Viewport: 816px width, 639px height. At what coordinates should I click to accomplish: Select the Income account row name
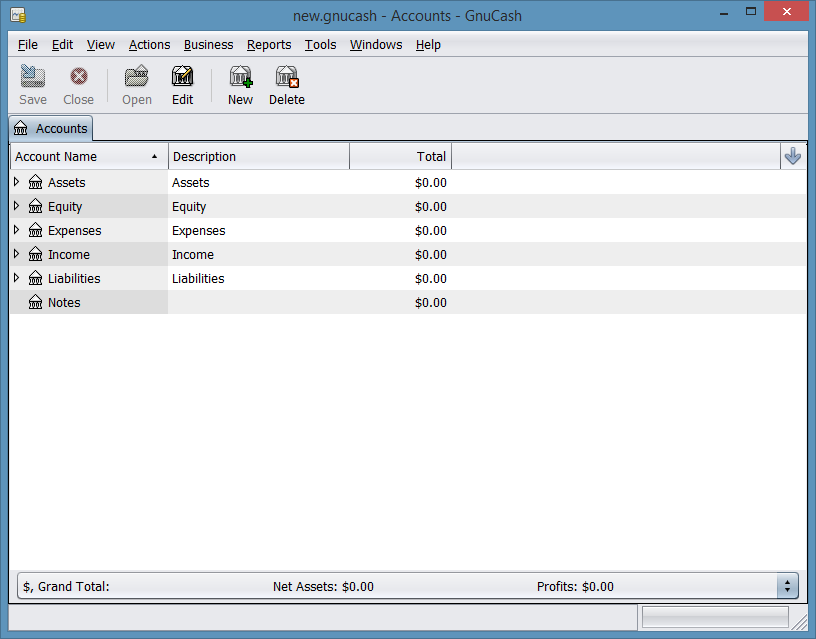pos(69,254)
